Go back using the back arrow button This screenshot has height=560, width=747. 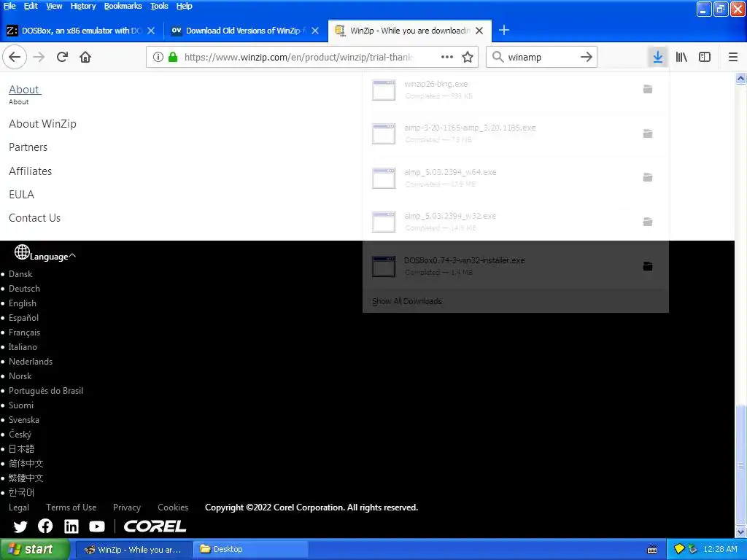(15, 57)
